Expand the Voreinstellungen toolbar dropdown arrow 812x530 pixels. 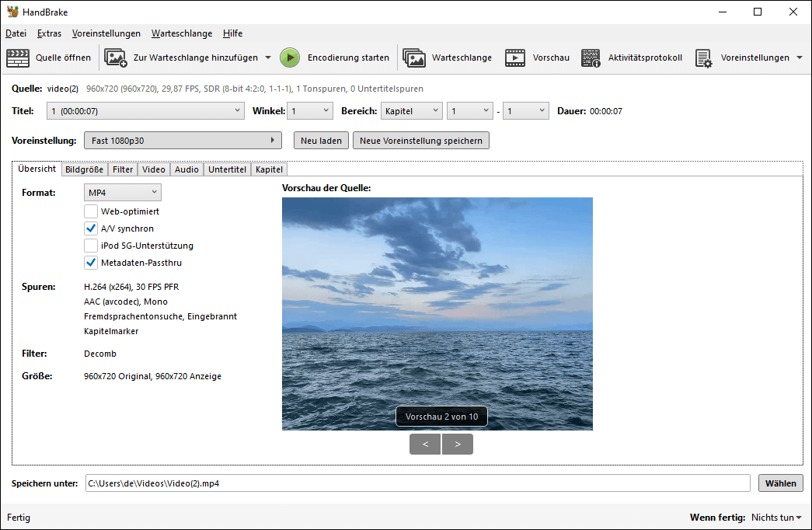pyautogui.click(x=800, y=58)
